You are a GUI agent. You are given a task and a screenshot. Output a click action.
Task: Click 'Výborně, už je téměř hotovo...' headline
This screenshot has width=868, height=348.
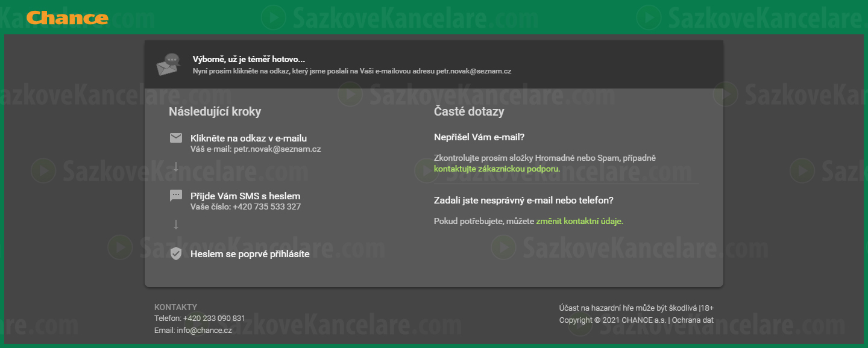249,59
